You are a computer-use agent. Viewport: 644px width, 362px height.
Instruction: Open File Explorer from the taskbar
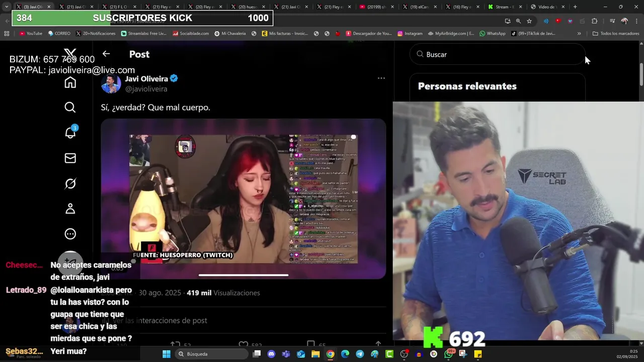(315, 354)
